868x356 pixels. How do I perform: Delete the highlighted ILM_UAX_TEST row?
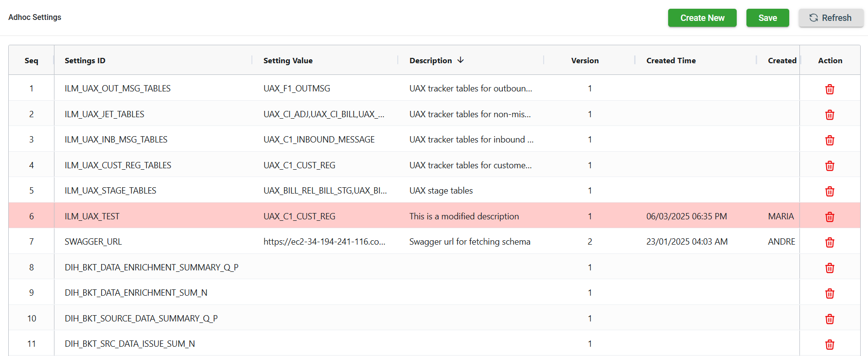(x=830, y=217)
